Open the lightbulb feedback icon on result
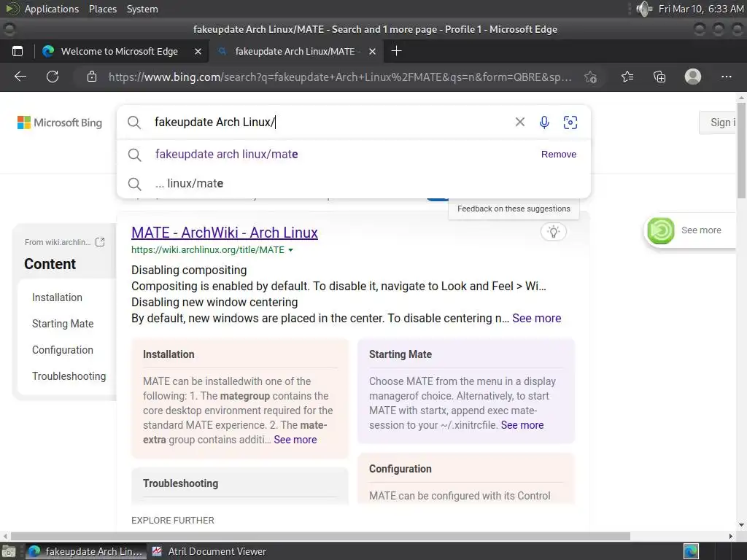 click(553, 232)
